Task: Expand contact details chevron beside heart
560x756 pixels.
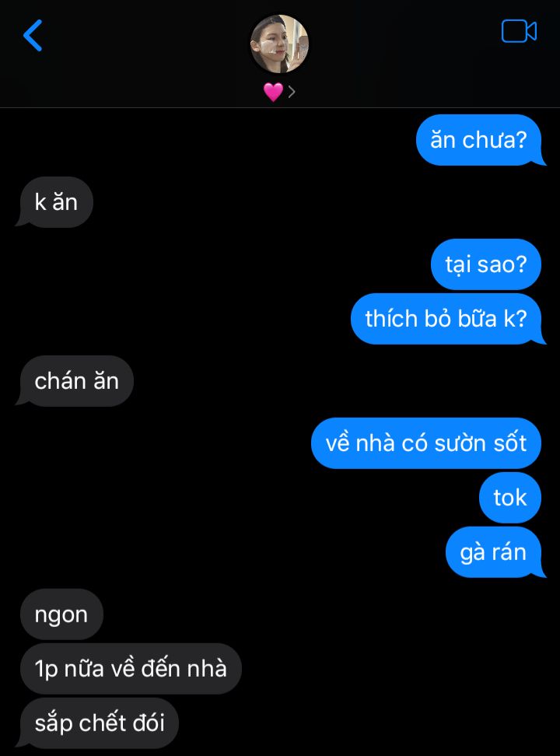Action: [292, 91]
